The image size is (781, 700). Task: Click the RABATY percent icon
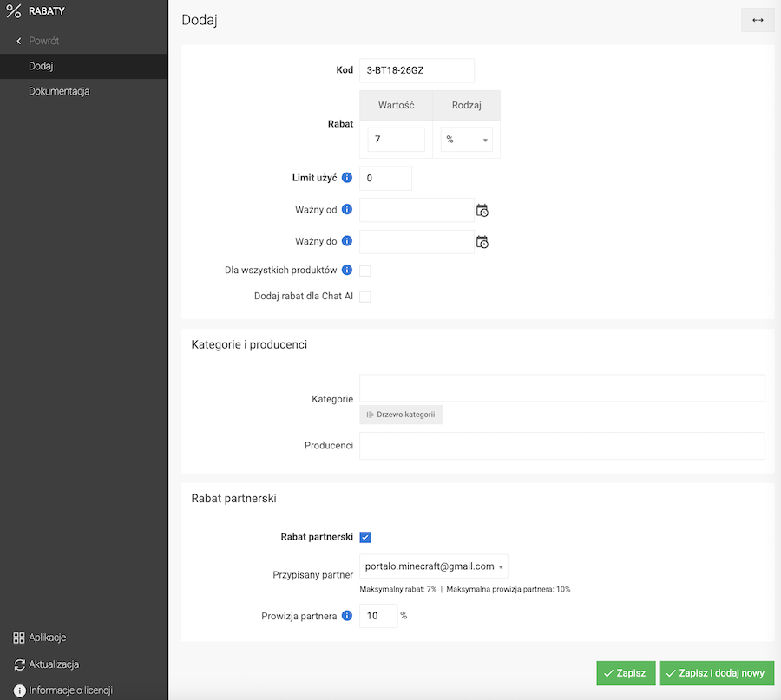(13, 11)
